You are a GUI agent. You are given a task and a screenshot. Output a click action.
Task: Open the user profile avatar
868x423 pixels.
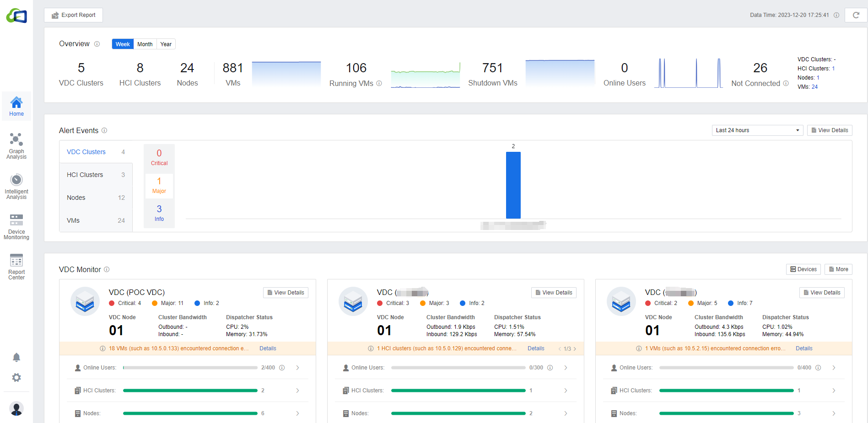coord(16,408)
